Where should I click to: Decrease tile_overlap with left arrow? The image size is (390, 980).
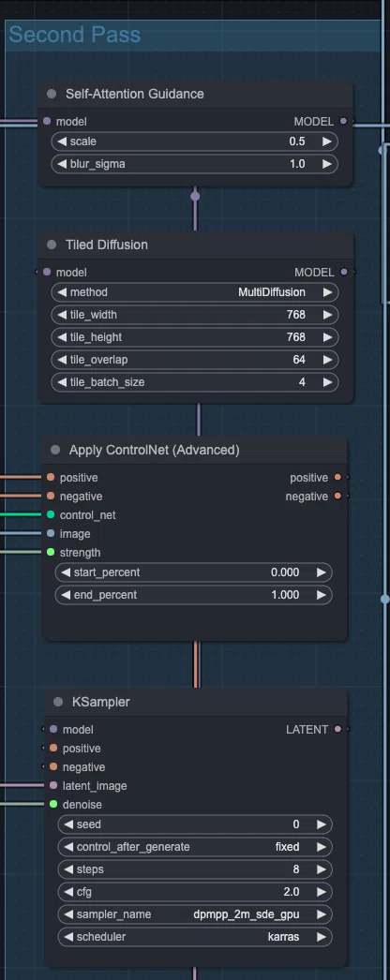pos(62,360)
